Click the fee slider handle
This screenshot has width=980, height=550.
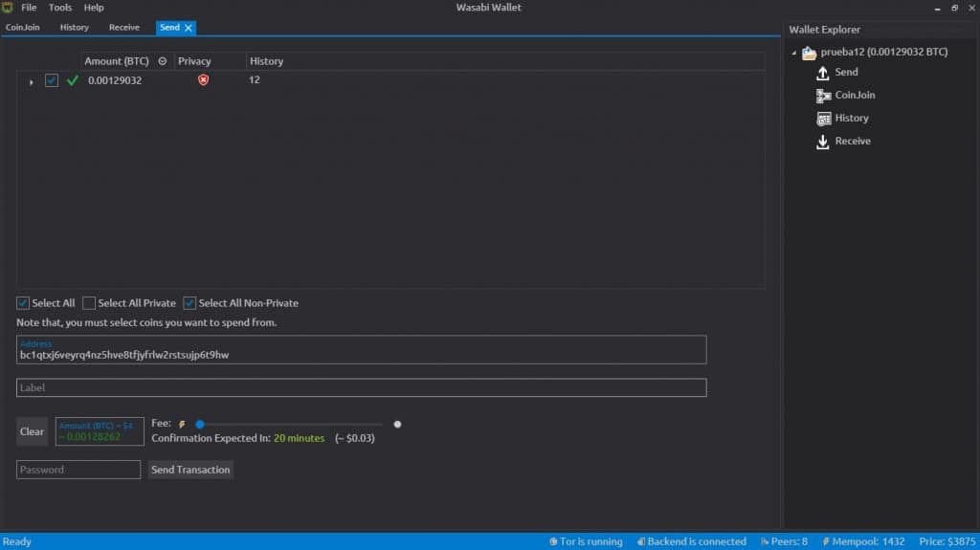click(x=200, y=424)
